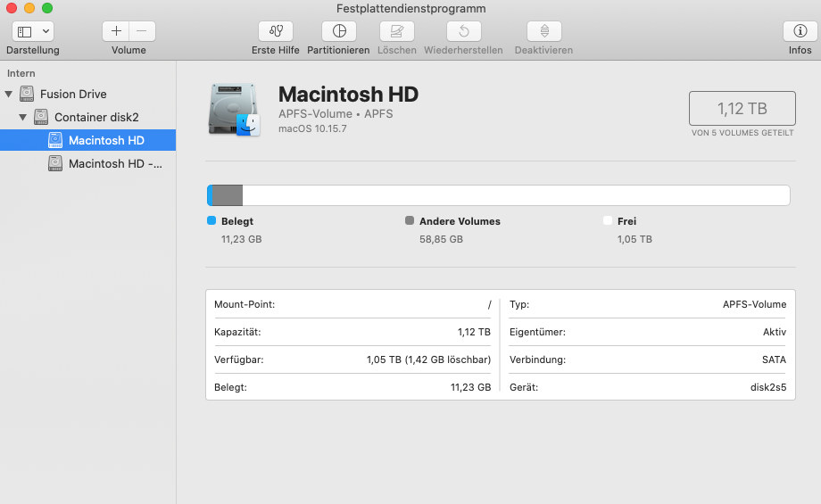Select Macintosh HD volume in sidebar

coord(105,140)
